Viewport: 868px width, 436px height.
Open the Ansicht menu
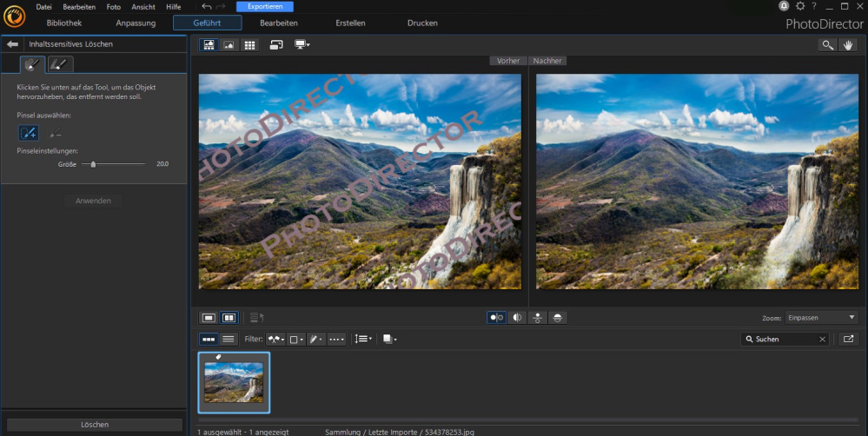coord(143,6)
